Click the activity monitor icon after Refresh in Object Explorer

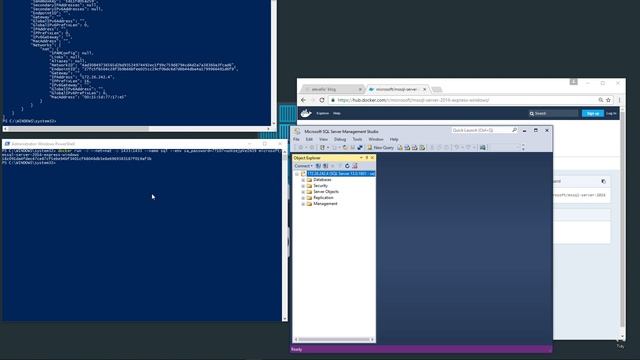click(355, 166)
